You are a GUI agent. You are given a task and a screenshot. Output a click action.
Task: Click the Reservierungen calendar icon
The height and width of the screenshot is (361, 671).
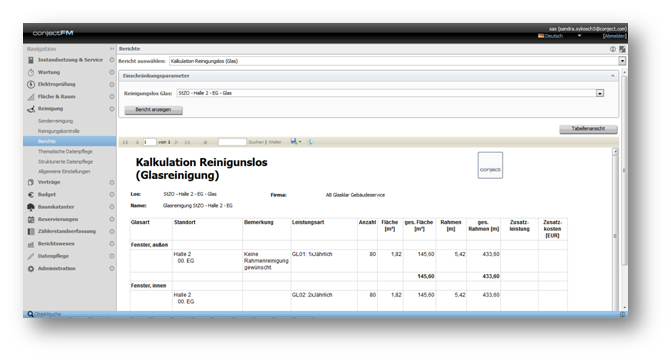click(31, 219)
